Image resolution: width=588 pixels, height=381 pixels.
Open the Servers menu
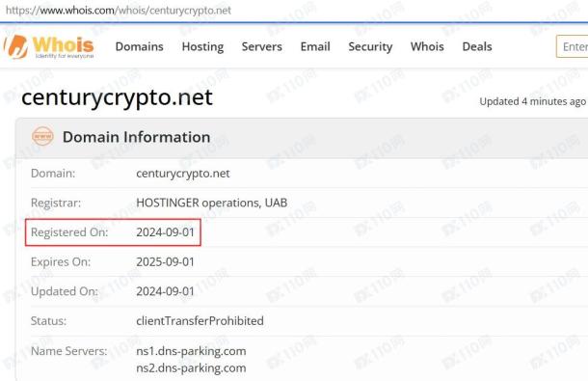262,46
